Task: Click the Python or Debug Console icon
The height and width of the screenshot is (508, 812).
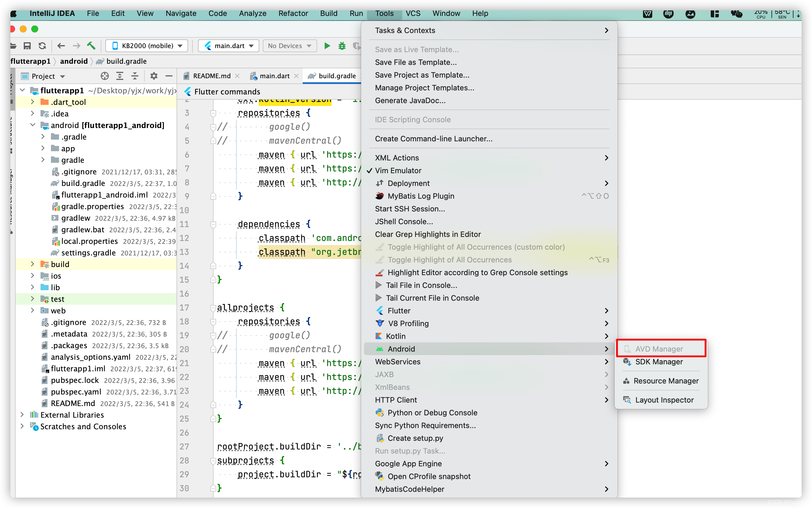Action: pyautogui.click(x=379, y=413)
